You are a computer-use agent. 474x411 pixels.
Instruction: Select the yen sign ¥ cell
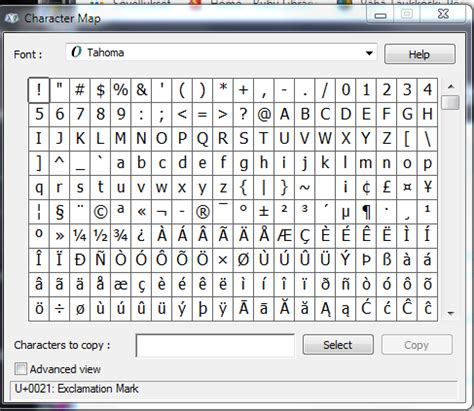427,187
